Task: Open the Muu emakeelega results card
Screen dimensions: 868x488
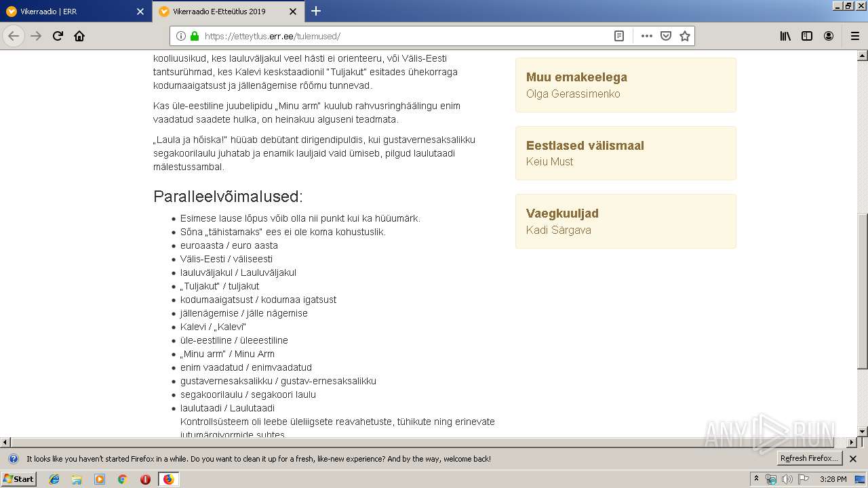Action: click(626, 85)
